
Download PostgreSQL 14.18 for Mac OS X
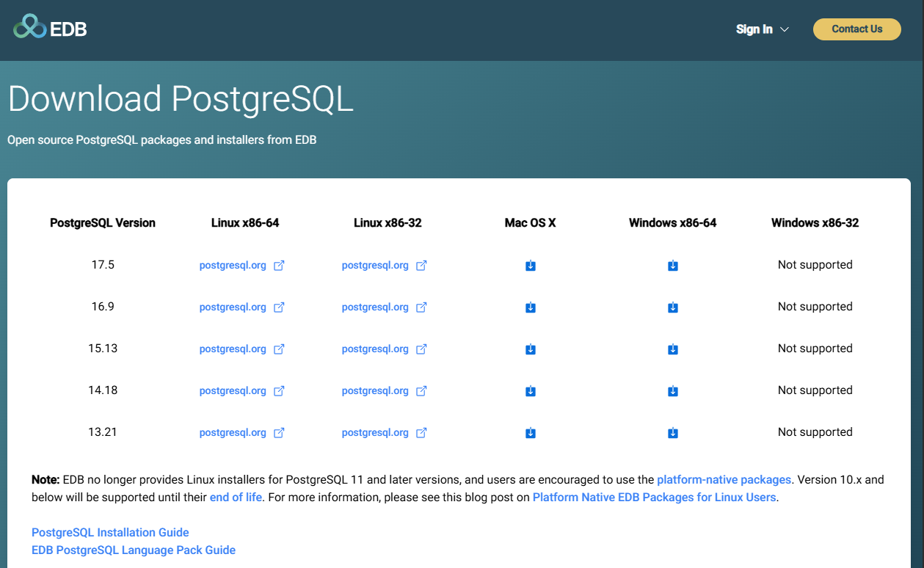click(531, 391)
